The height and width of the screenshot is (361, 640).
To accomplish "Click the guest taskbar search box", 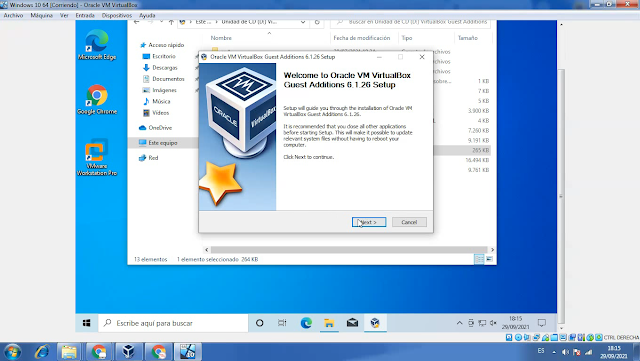I will (173, 323).
